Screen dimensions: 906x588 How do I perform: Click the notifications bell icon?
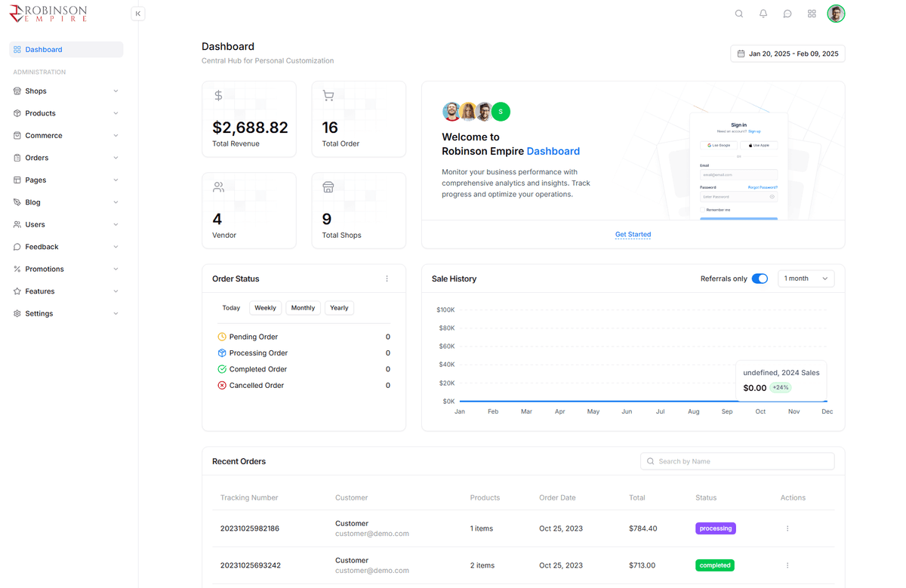[x=763, y=13]
